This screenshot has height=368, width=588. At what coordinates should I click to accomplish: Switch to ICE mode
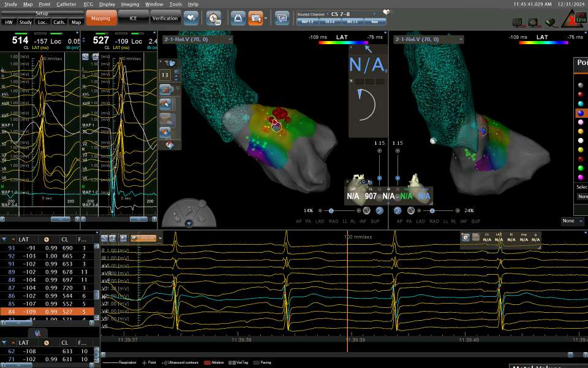click(x=133, y=18)
